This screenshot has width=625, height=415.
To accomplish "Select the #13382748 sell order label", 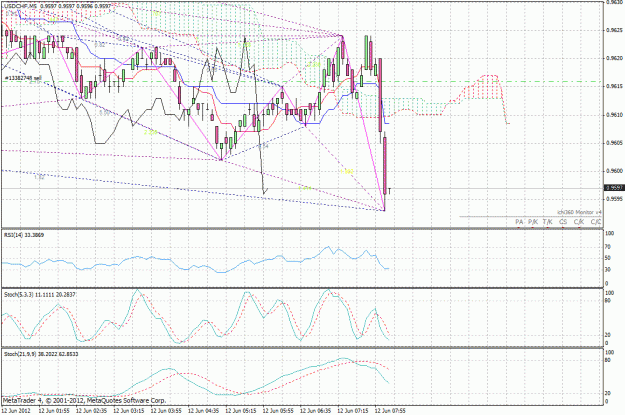I will tap(24, 78).
